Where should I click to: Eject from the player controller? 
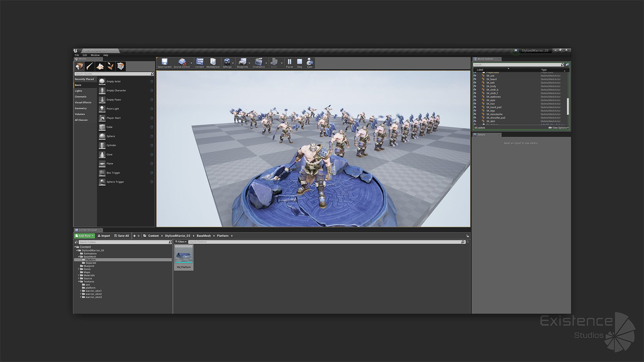310,63
